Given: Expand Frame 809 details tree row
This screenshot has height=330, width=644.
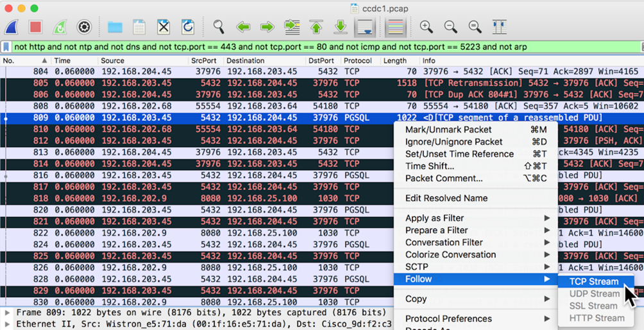Looking at the screenshot, I should point(8,312).
